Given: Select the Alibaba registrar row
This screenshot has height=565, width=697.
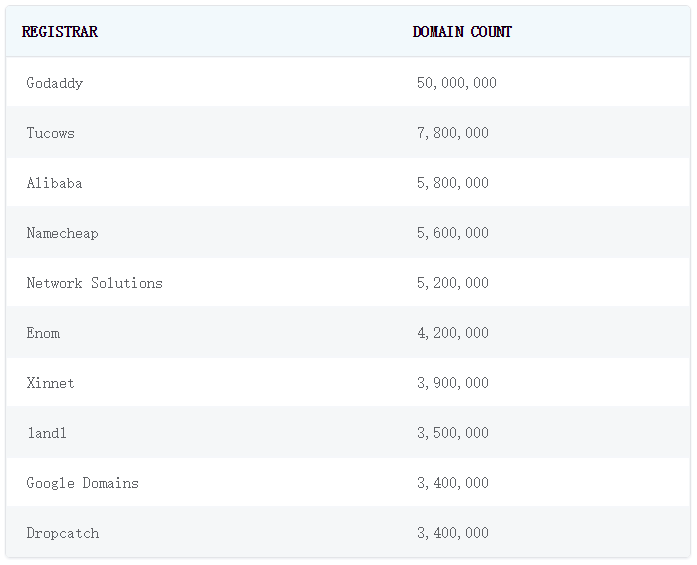Looking at the screenshot, I should point(55,183).
